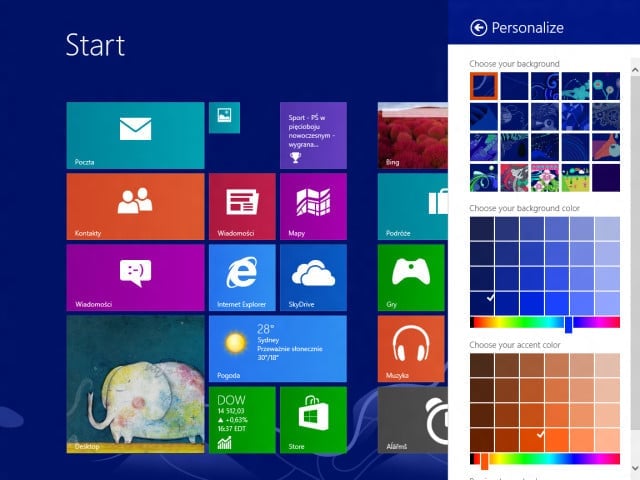Choose the red fish background thumbnail

click(514, 178)
